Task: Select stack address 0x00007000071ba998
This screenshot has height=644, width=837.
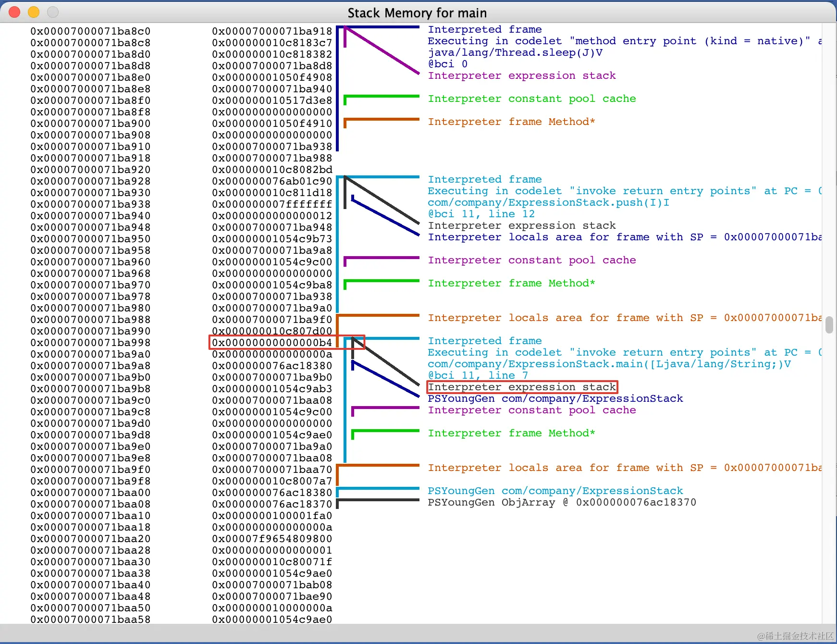Action: click(x=90, y=343)
